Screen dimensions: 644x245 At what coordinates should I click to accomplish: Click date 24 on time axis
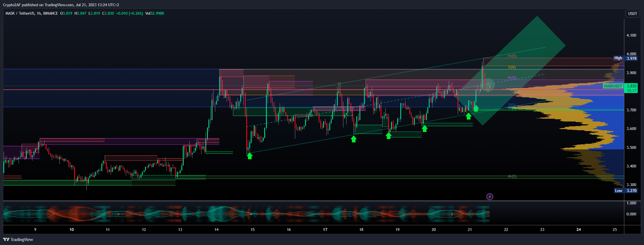[x=579, y=229]
